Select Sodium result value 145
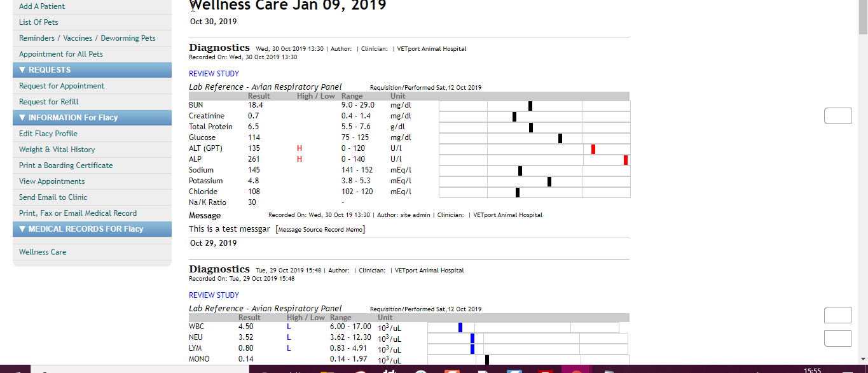Image resolution: width=868 pixels, height=373 pixels. [254, 170]
